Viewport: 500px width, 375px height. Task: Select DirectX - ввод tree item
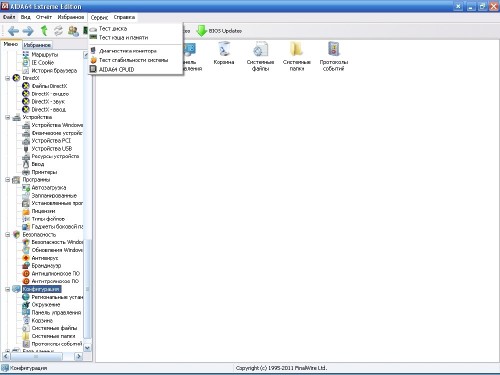click(48, 110)
